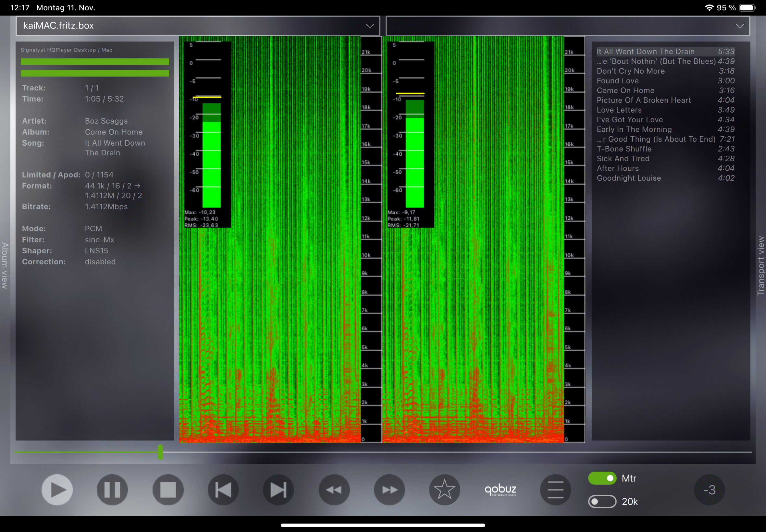The height and width of the screenshot is (532, 766).
Task: Select the 'Good Thing (Is About To End)' track
Action: click(x=666, y=139)
